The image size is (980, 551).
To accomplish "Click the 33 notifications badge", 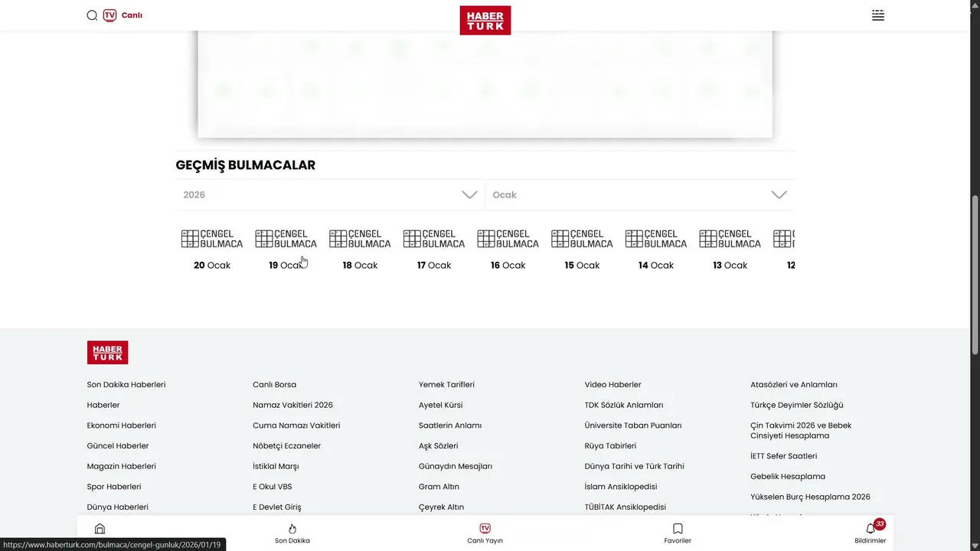I will coord(880,524).
